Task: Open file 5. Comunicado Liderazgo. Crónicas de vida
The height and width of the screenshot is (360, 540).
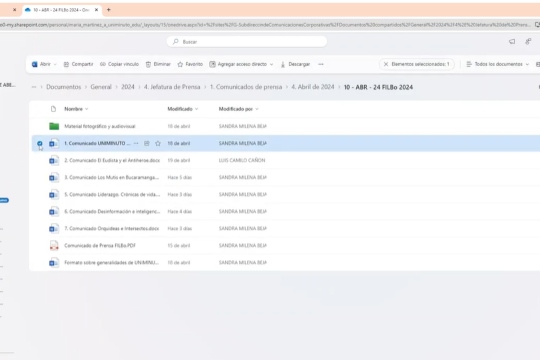Action: (x=112, y=195)
